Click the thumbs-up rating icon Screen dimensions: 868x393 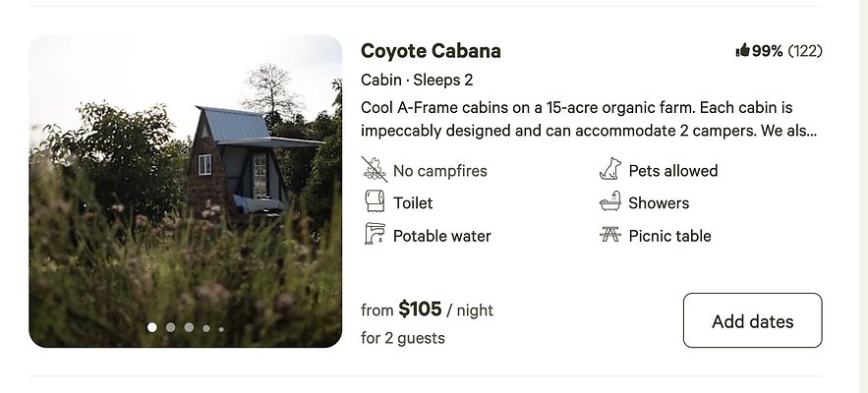point(742,51)
